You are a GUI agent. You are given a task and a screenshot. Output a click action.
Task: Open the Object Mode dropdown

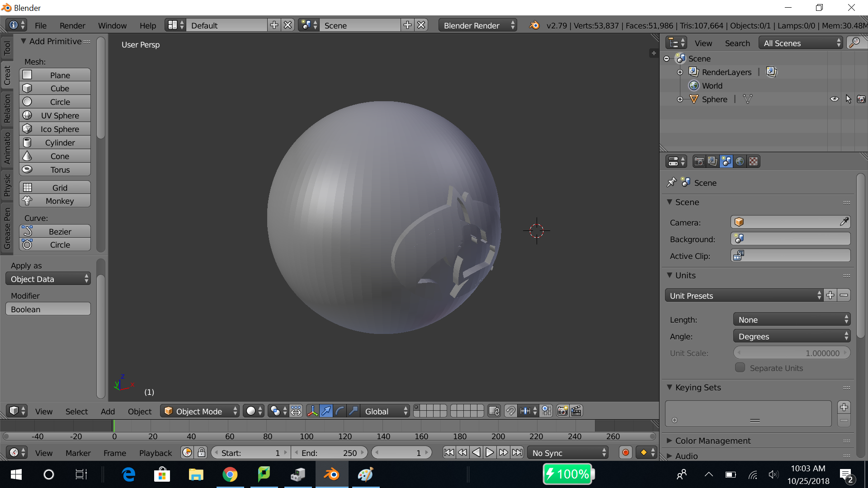point(200,411)
